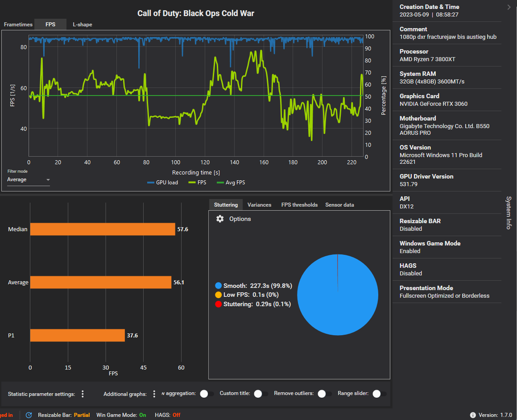The image size is (517, 420).
Task: Click the graphics card NVIDIA GeForce RTX 3060
Action: [x=434, y=104]
